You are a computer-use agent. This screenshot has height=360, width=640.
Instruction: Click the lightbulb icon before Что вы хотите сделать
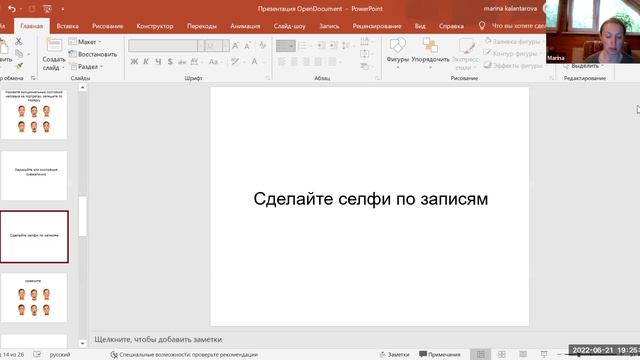coord(482,26)
